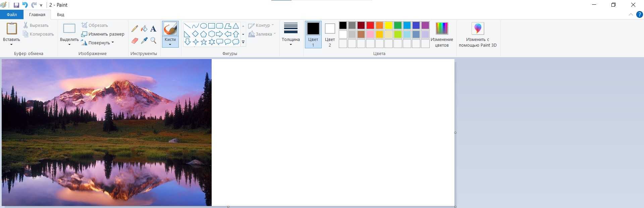The image size is (644, 208).
Task: Select the Text tool
Action: click(153, 29)
